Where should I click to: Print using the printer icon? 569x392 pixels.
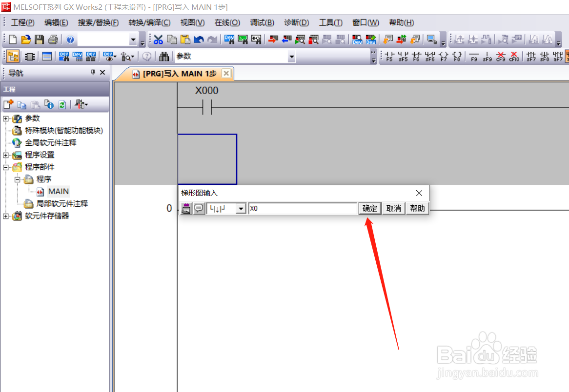pyautogui.click(x=53, y=39)
